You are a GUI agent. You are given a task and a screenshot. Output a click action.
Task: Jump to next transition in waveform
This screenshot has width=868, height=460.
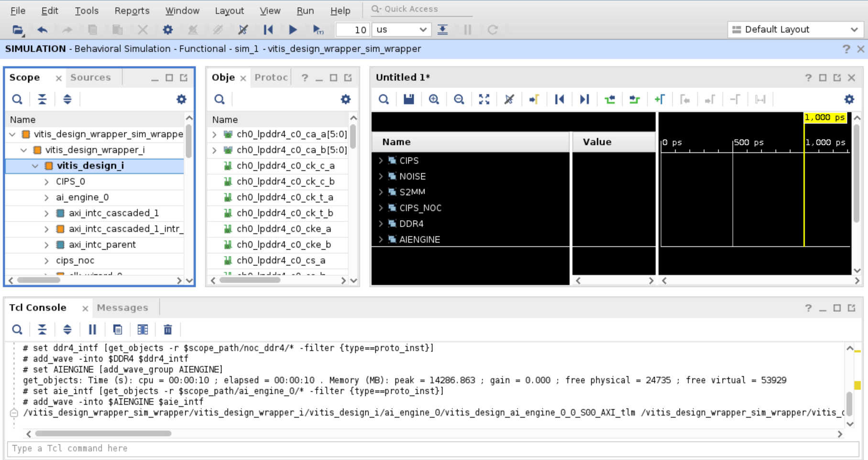635,99
